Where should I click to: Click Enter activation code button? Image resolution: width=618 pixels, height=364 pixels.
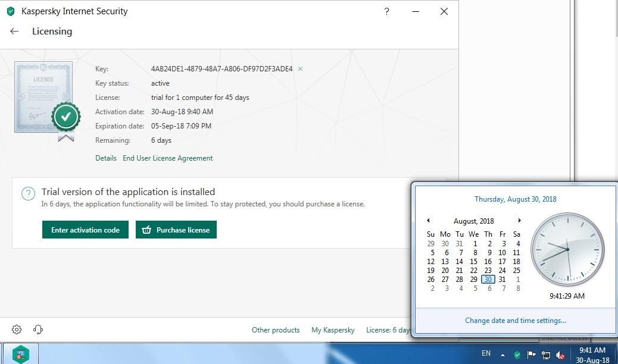85,230
